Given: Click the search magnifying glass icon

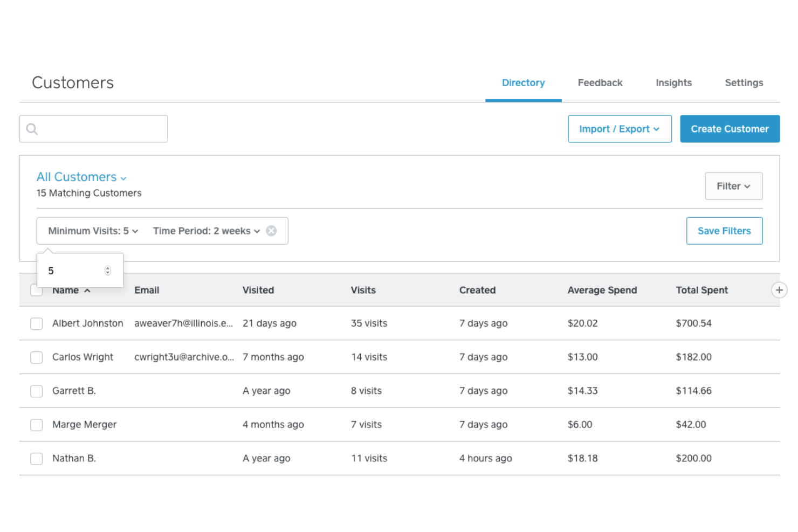Looking at the screenshot, I should 32,129.
